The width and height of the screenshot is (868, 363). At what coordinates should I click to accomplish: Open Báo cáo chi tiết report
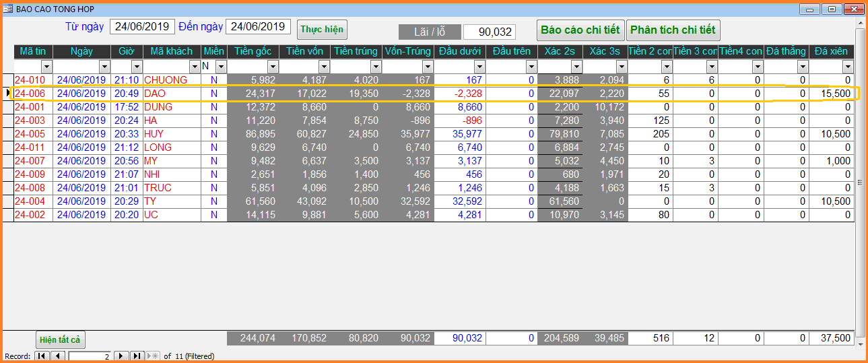tap(580, 30)
